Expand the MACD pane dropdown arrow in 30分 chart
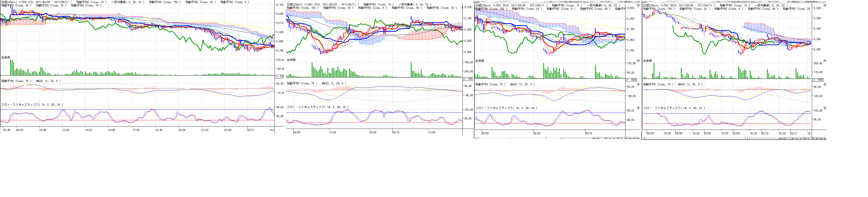Screen dimensions: 868x197 pos(638,85)
